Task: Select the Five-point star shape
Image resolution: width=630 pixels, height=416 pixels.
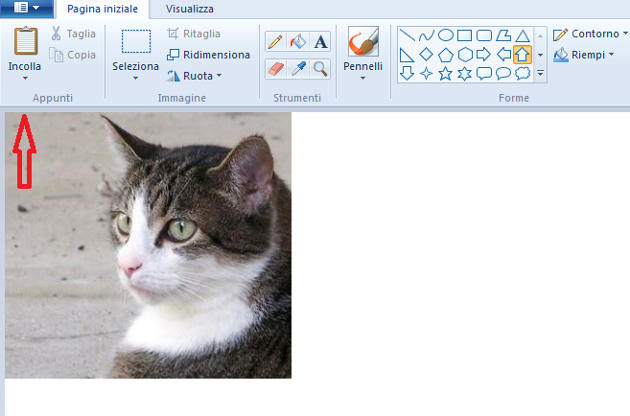Action: coord(446,74)
